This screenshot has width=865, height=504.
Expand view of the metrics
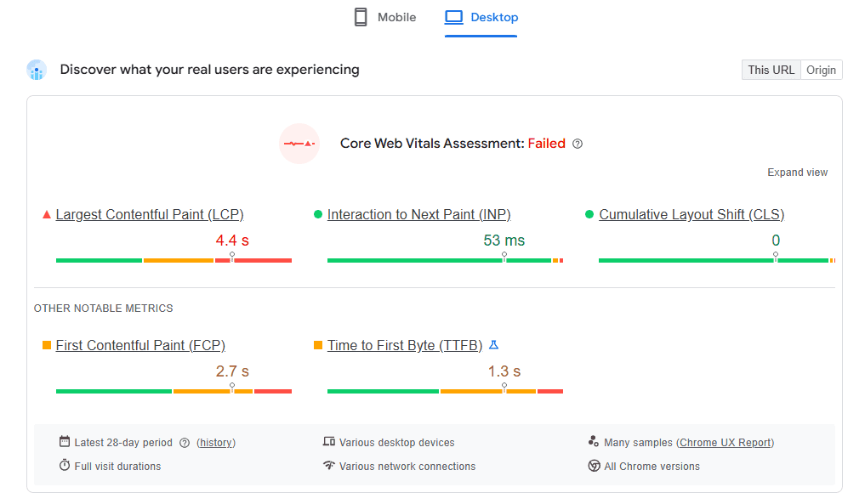(x=797, y=173)
